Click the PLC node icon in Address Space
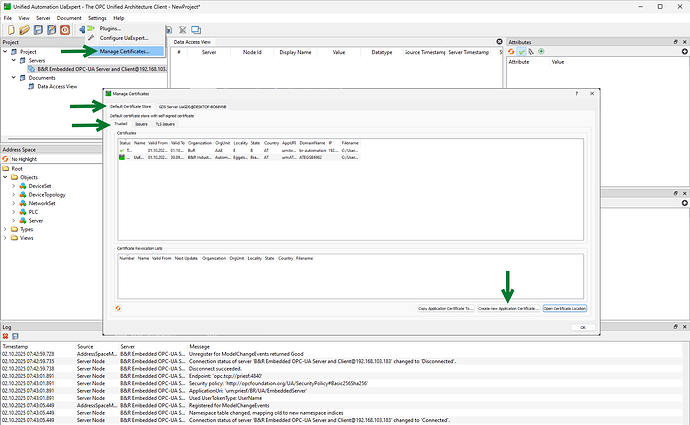690x425 pixels. tap(23, 212)
